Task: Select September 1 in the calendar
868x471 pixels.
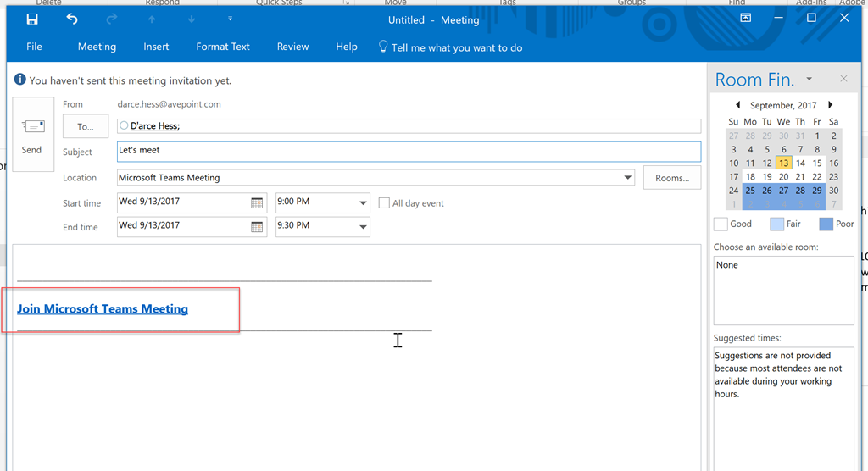Action: pos(817,136)
